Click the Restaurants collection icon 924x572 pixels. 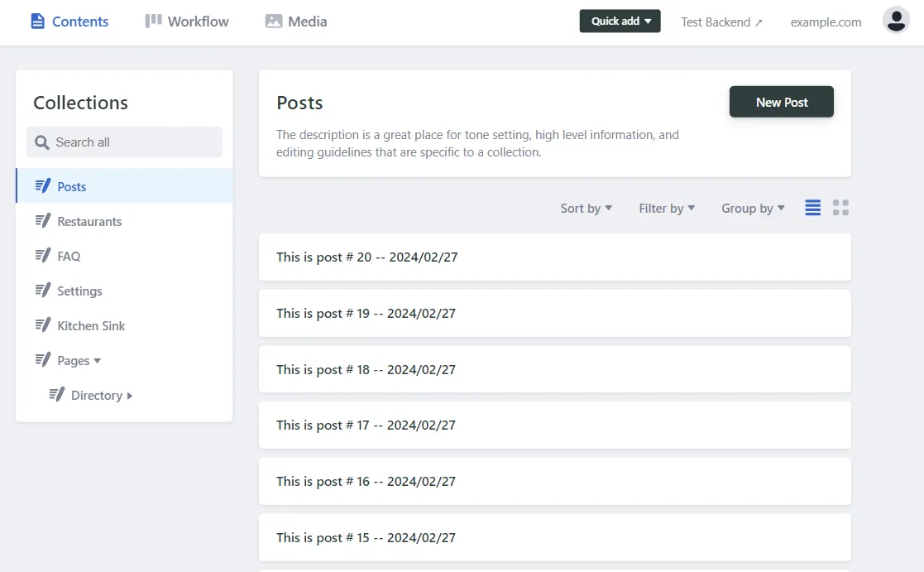pyautogui.click(x=42, y=220)
